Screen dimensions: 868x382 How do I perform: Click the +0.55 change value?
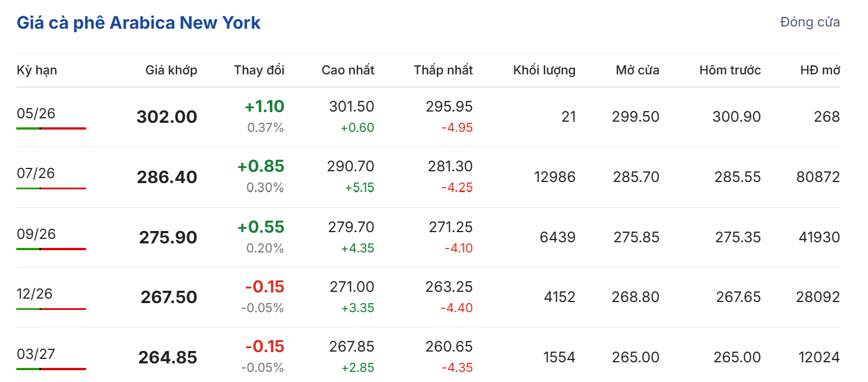tap(261, 227)
